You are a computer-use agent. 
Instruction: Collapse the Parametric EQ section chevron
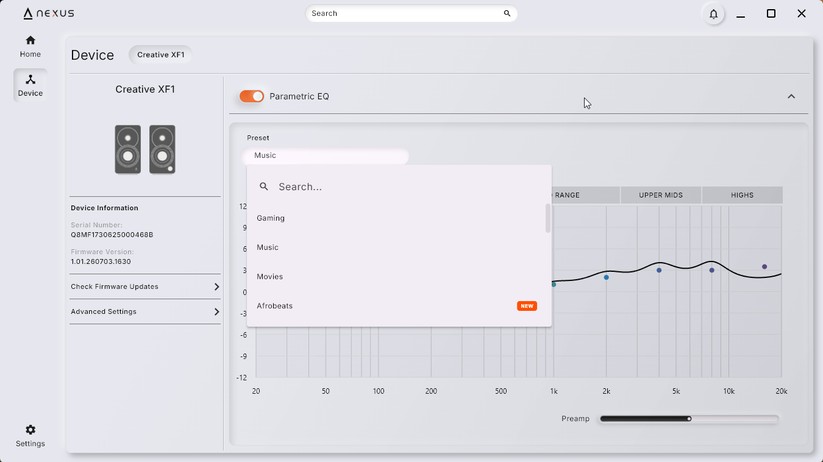(791, 97)
